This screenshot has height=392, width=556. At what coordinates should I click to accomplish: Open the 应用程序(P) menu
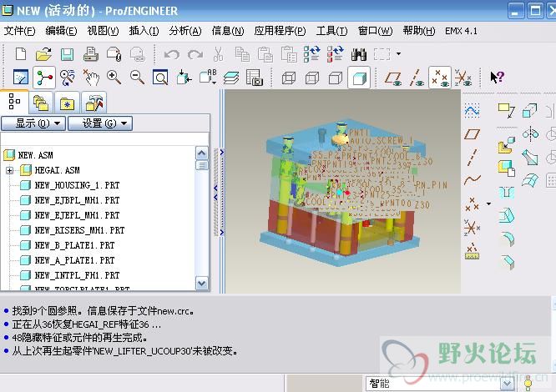click(x=280, y=31)
